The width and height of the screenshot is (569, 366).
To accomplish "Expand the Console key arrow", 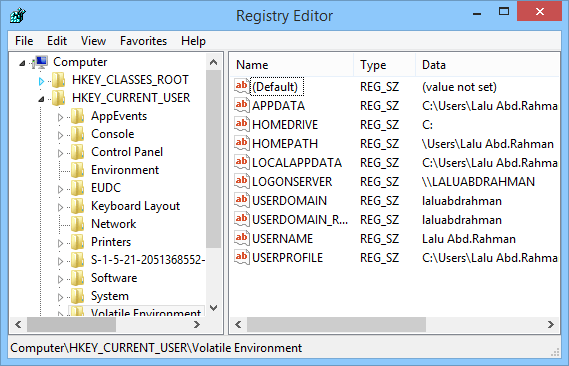I will click(61, 135).
